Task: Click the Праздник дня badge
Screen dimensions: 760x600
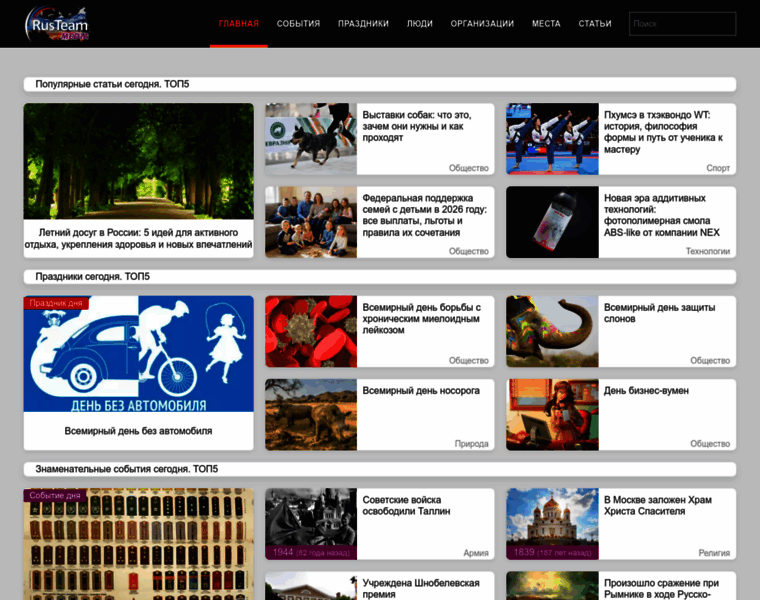Action: pyautogui.click(x=56, y=303)
